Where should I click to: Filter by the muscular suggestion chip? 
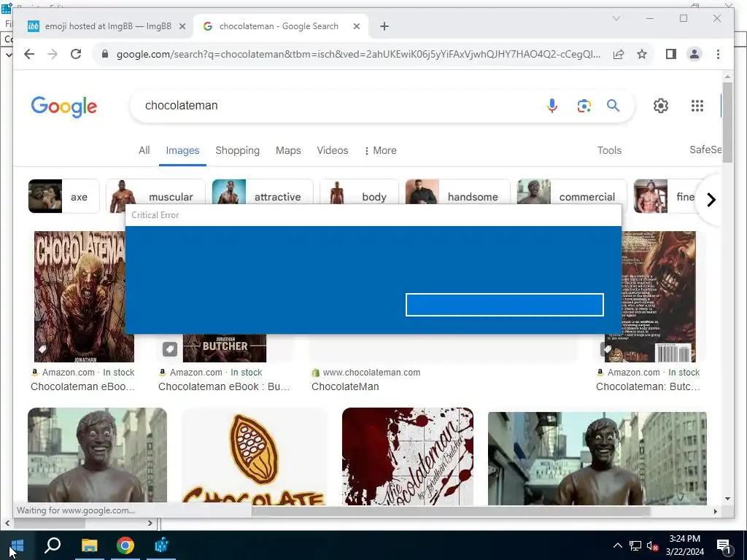pos(155,192)
